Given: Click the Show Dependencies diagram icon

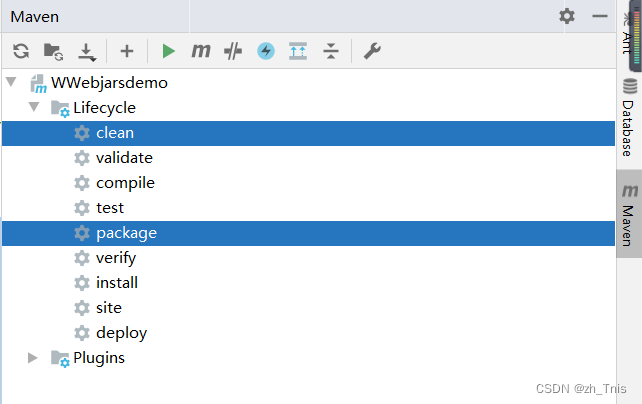Looking at the screenshot, I should click(298, 51).
